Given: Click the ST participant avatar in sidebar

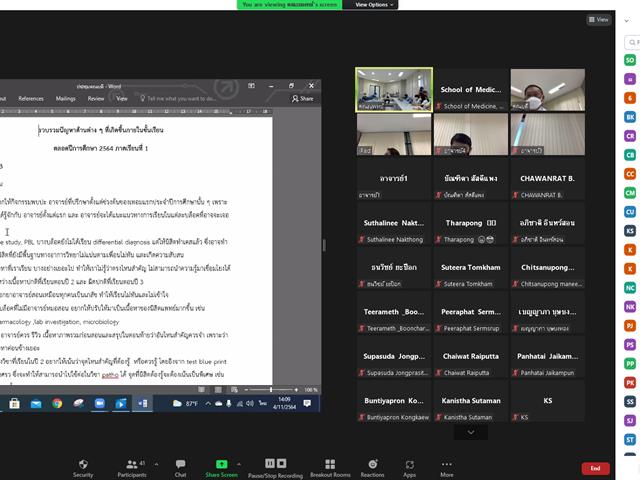Looking at the screenshot, I should point(630,440).
